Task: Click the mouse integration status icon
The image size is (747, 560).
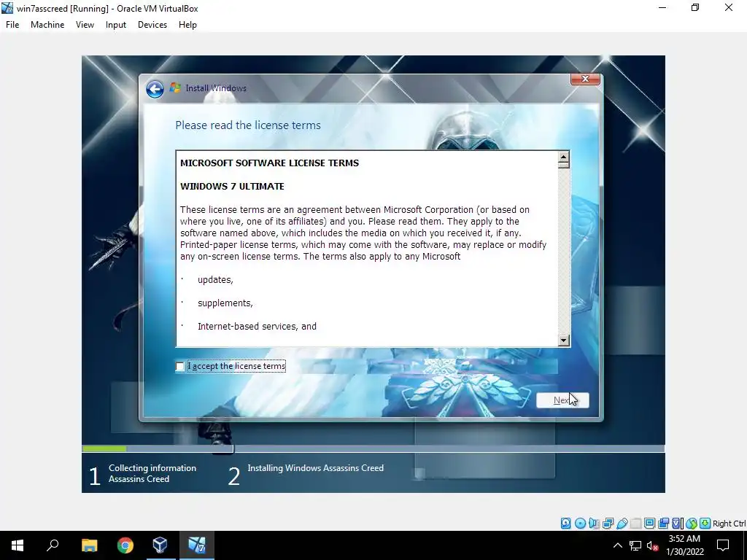Action: coord(692,524)
